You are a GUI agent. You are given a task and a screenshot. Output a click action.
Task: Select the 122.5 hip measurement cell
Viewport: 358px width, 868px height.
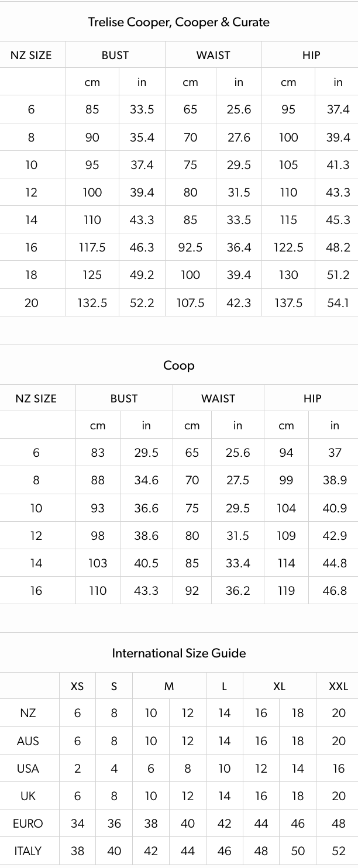288,247
